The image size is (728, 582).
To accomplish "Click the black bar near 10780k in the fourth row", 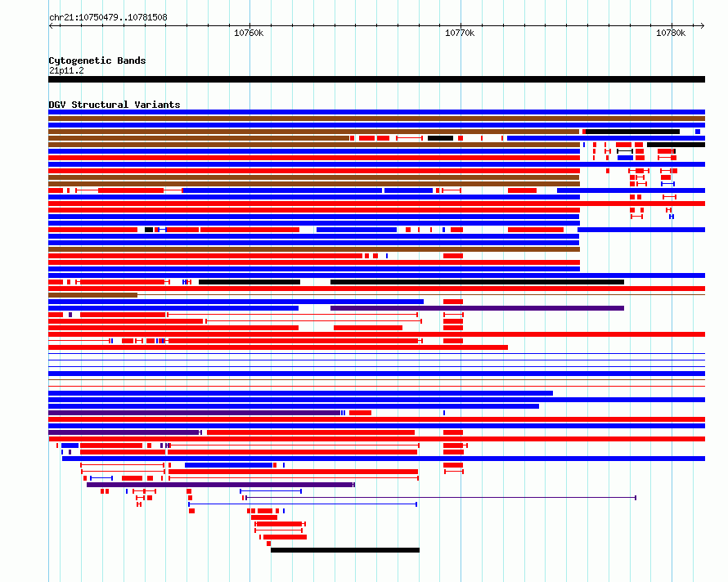I will point(633,132).
